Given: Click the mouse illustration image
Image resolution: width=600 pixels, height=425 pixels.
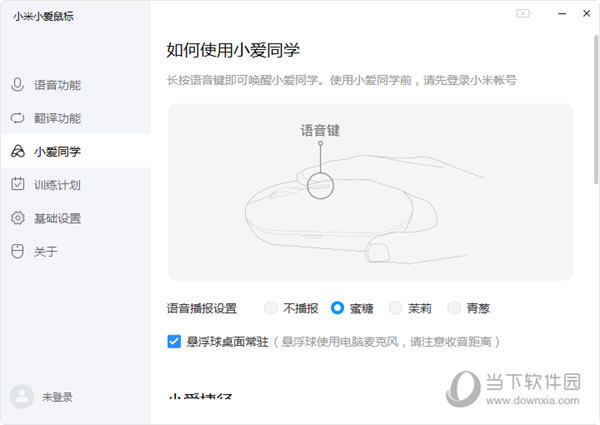Looking at the screenshot, I should click(x=370, y=192).
